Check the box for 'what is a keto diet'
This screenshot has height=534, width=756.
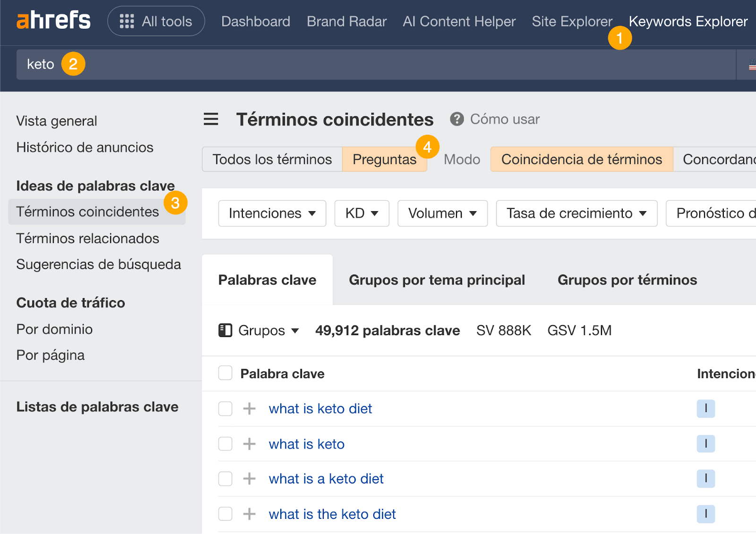click(x=225, y=478)
